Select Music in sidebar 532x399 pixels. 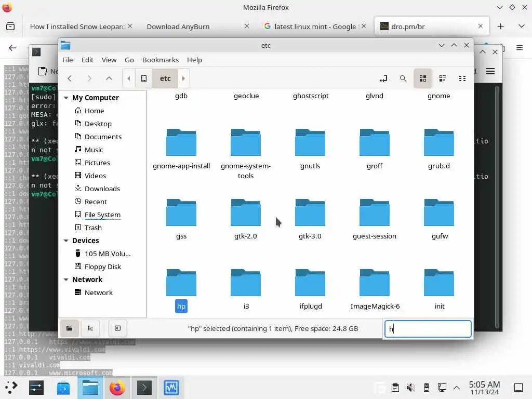pos(94,150)
